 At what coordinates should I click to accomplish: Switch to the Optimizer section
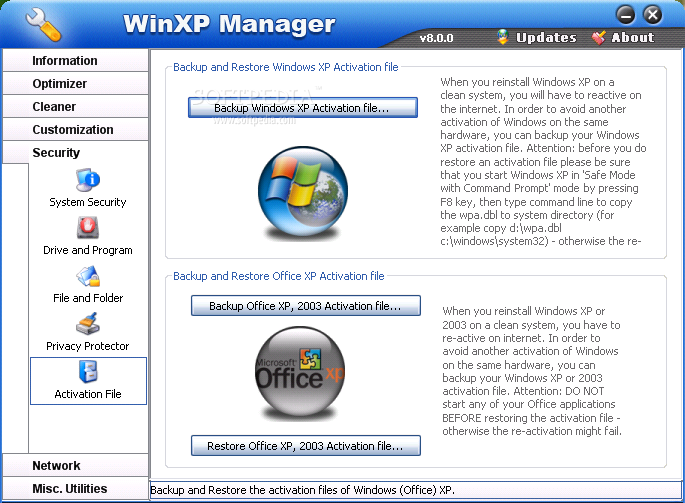click(76, 83)
